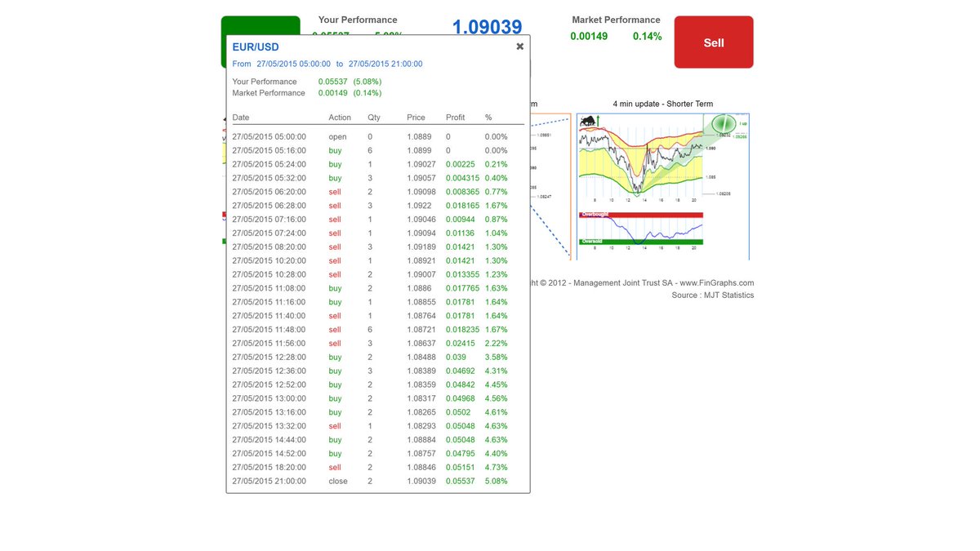
Task: Click the profit 0.039 in the 12:28:00 row
Action: 457,358
